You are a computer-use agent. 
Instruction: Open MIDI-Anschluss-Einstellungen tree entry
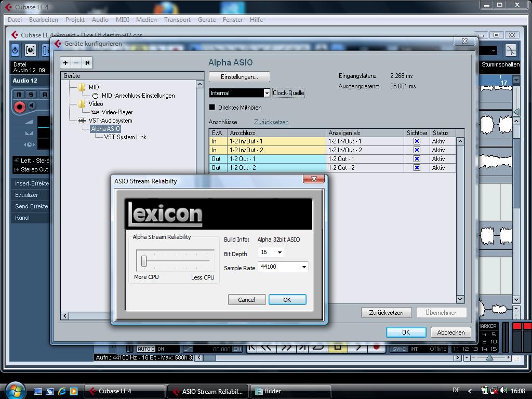coord(138,96)
